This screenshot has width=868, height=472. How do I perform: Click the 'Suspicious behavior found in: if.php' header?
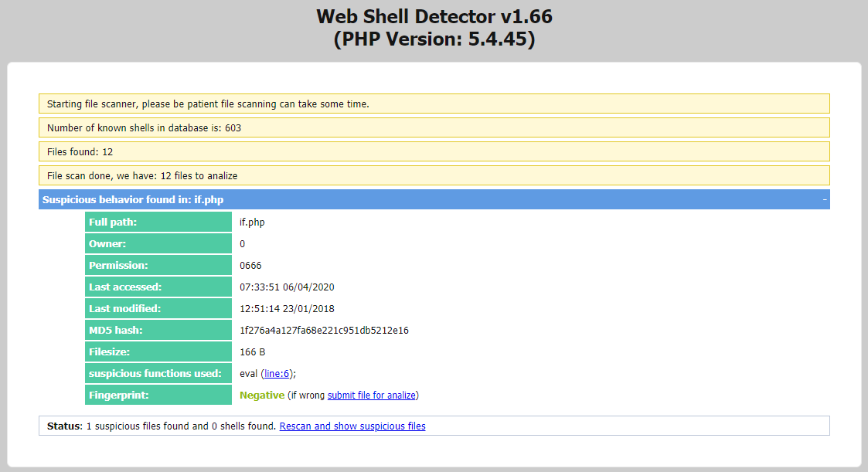point(133,200)
